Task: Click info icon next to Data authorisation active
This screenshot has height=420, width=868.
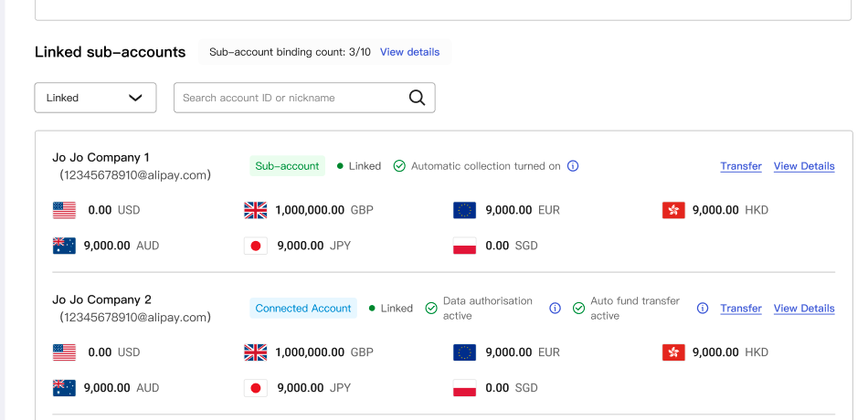Action: 555,309
